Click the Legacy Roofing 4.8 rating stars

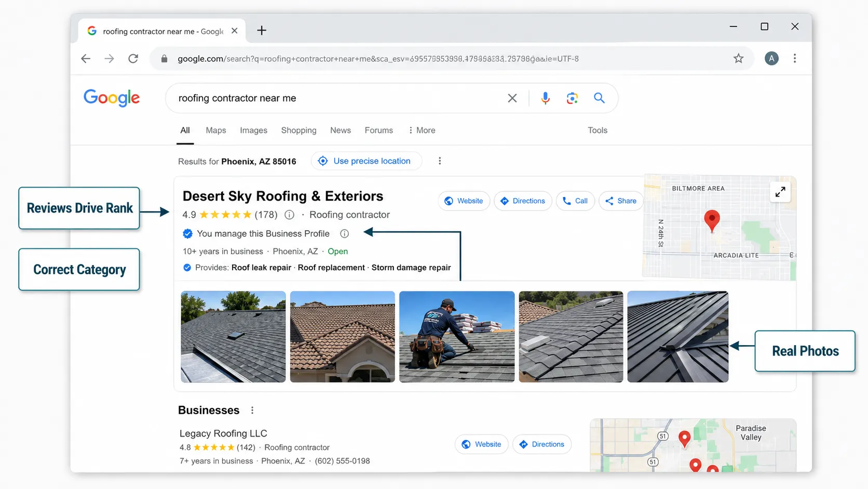click(214, 447)
